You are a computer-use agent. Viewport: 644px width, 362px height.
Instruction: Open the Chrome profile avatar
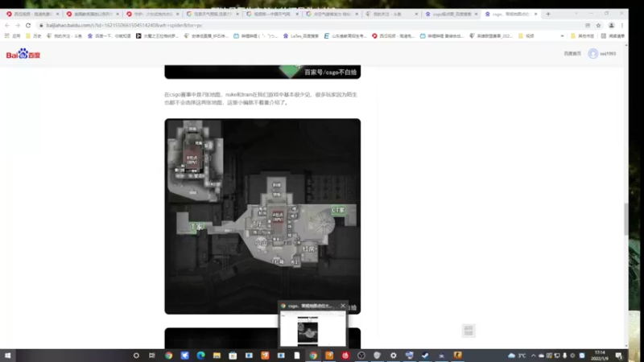pyautogui.click(x=611, y=26)
